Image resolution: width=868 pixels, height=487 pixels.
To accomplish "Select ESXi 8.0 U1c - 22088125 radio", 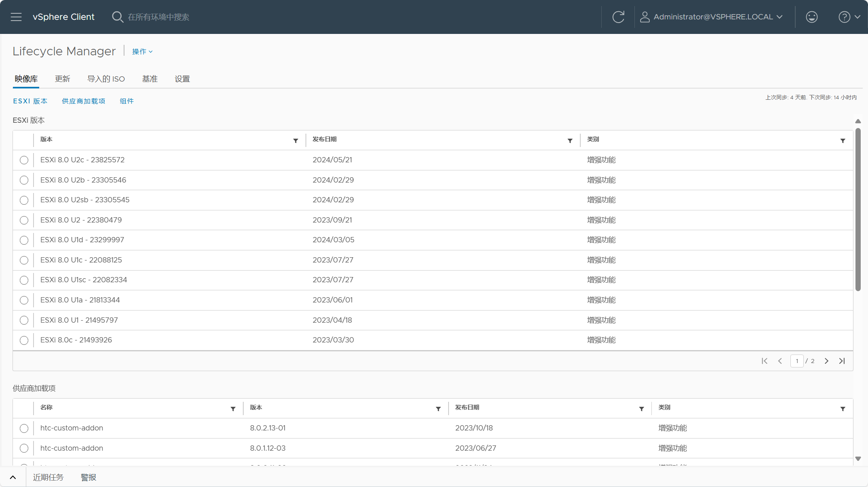I will coord(24,260).
